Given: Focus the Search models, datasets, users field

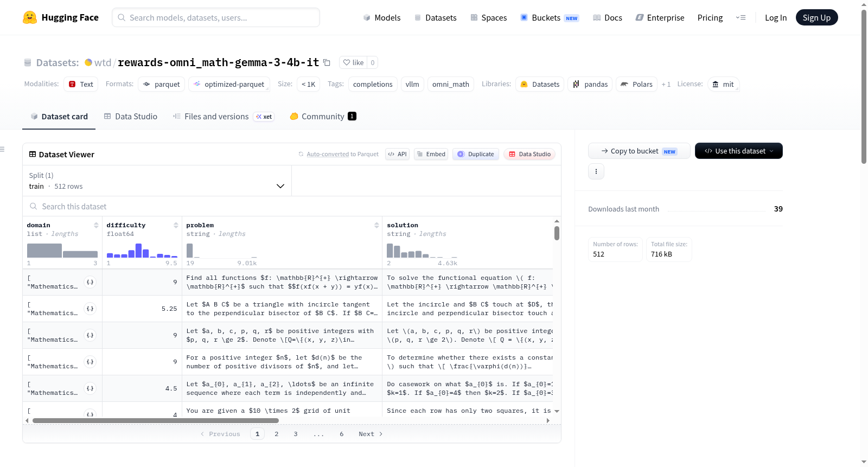Looking at the screenshot, I should (216, 17).
